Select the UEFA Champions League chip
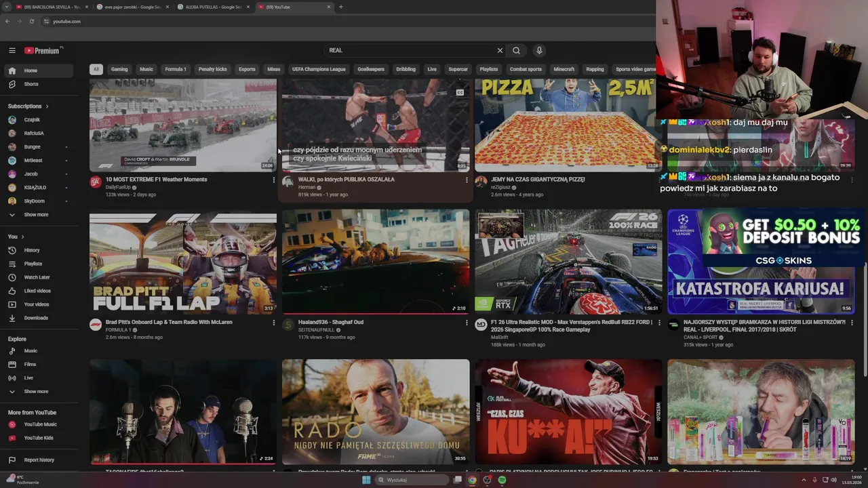 pyautogui.click(x=319, y=69)
